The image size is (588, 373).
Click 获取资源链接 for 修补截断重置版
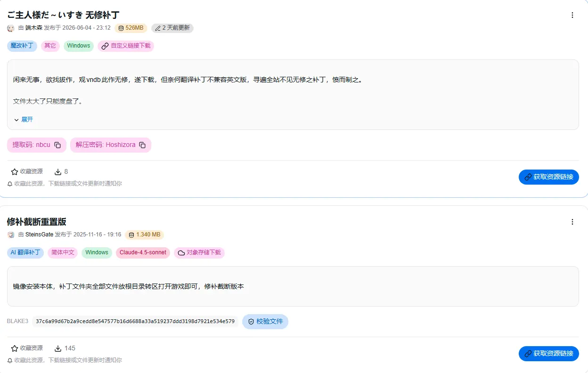tap(549, 354)
